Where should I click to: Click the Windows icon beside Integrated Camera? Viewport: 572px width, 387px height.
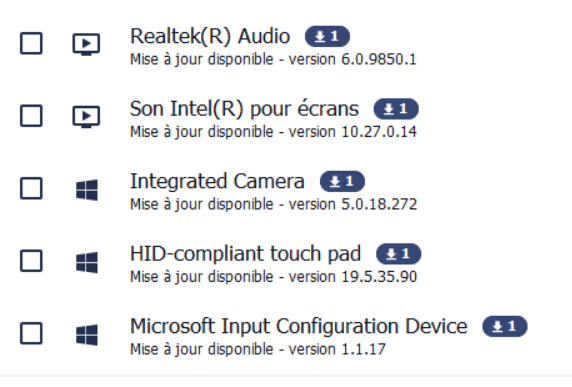point(87,190)
